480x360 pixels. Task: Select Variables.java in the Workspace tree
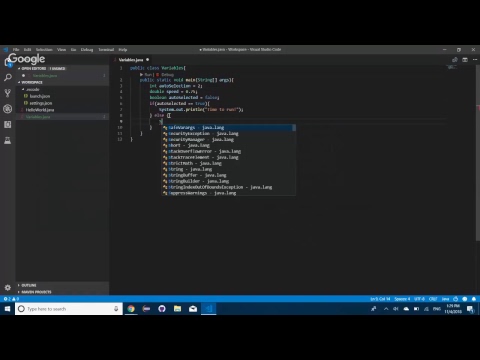click(38, 117)
